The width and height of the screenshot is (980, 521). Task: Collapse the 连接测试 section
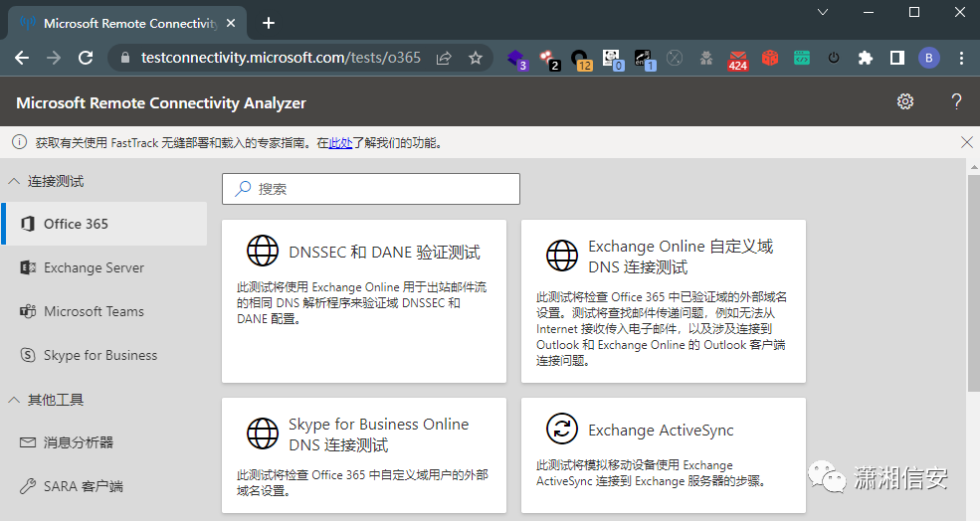(x=14, y=181)
